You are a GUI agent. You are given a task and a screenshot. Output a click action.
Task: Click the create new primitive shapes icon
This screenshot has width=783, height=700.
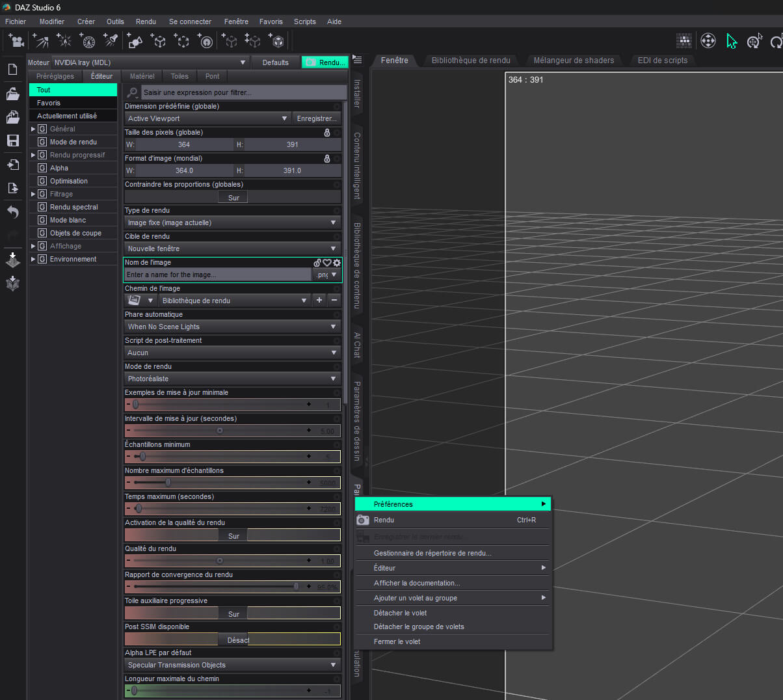pos(135,41)
